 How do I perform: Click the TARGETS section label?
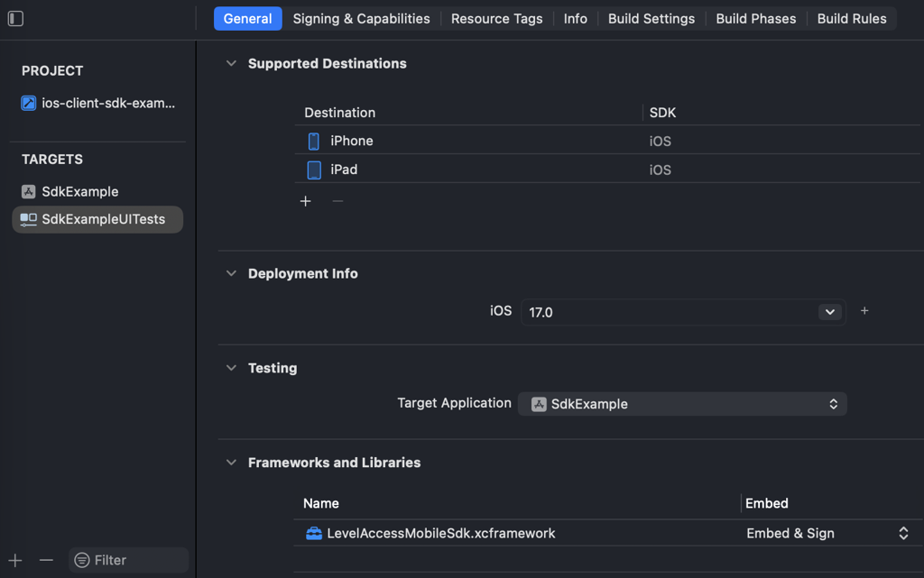pyautogui.click(x=52, y=160)
